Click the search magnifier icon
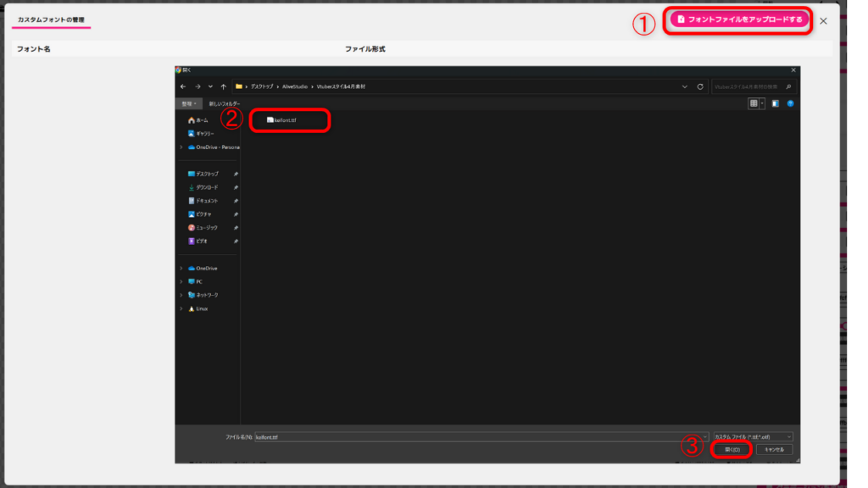 pyautogui.click(x=789, y=87)
